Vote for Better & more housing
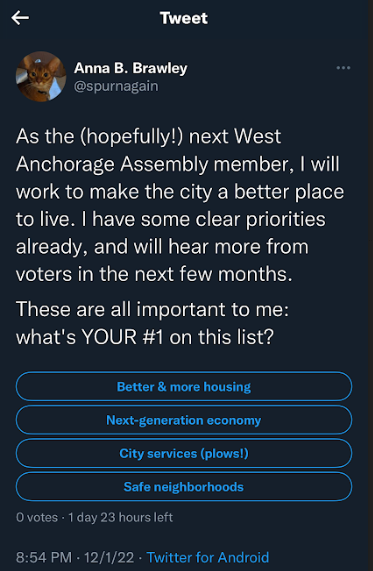The width and height of the screenshot is (373, 571). [184, 386]
